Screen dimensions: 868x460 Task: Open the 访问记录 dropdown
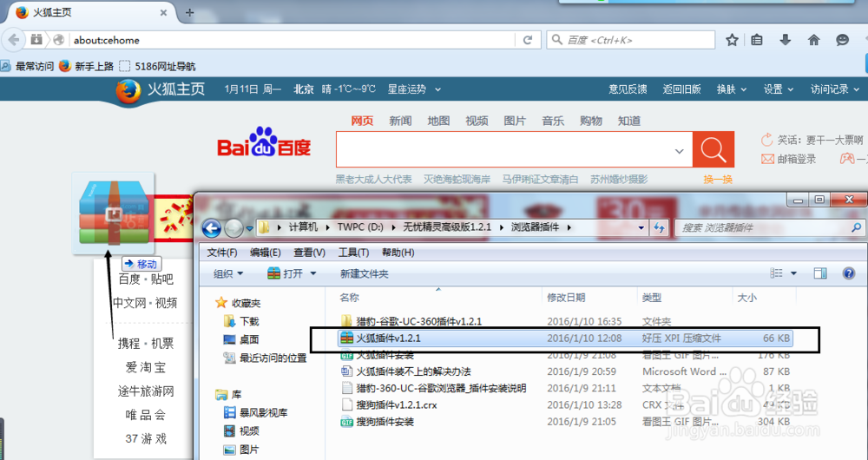coord(835,89)
